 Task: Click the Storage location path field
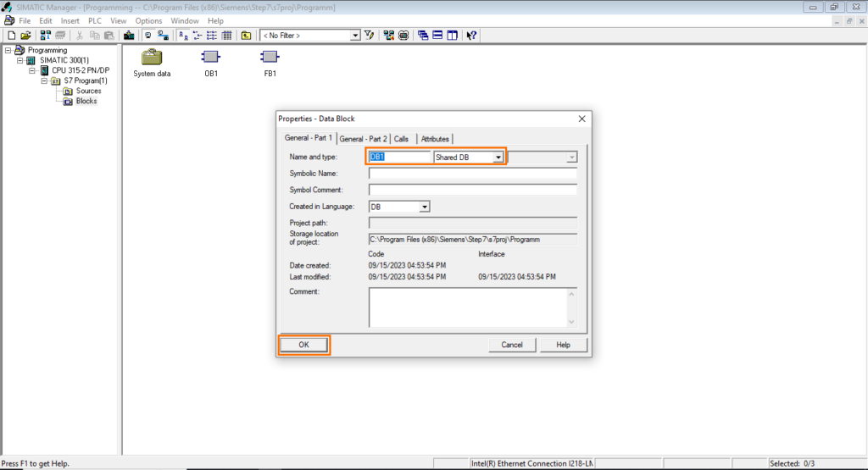point(473,240)
